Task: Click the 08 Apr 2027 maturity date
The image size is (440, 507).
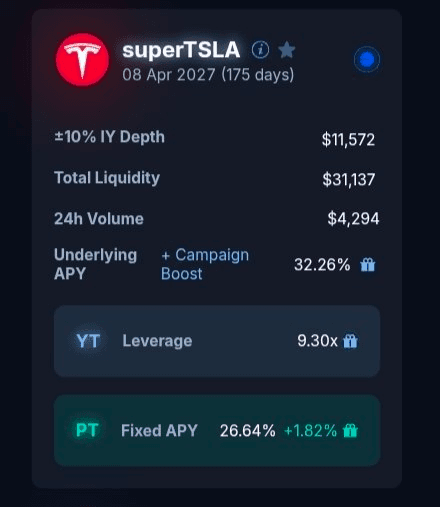Action: click(x=168, y=75)
